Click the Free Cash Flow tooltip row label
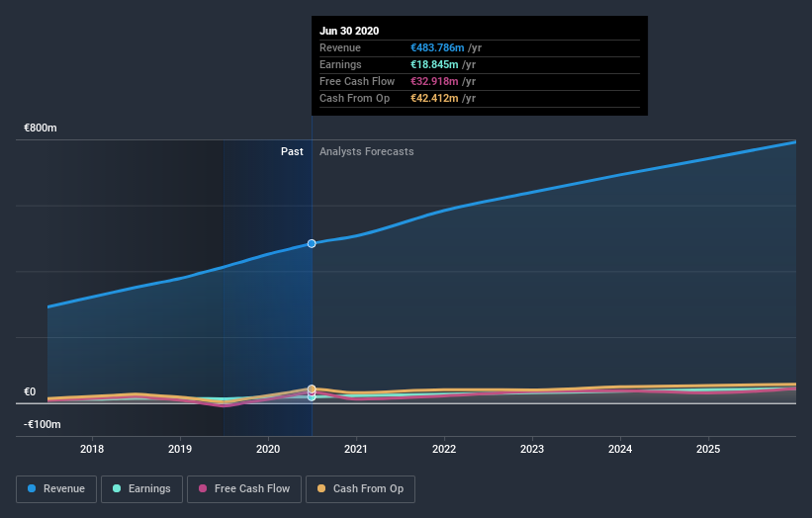This screenshot has height=518, width=812. 357,81
